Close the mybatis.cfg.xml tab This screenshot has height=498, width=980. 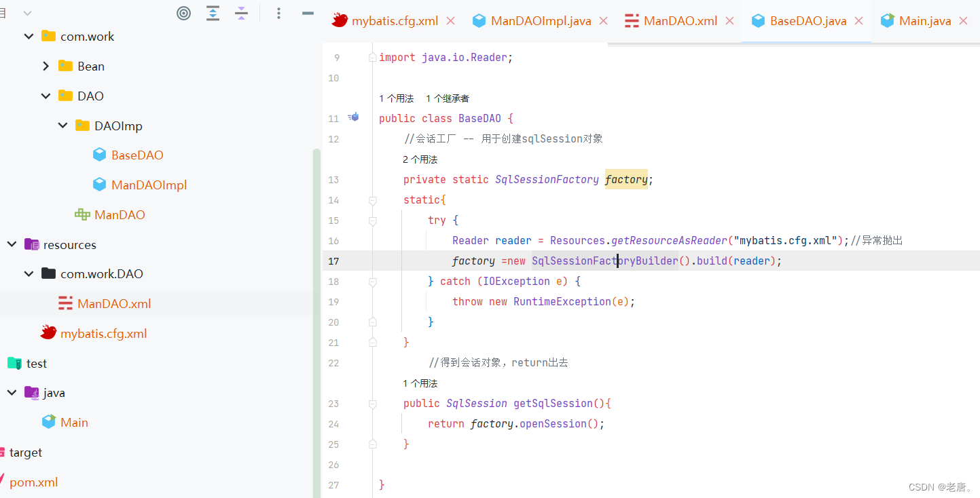pos(450,21)
